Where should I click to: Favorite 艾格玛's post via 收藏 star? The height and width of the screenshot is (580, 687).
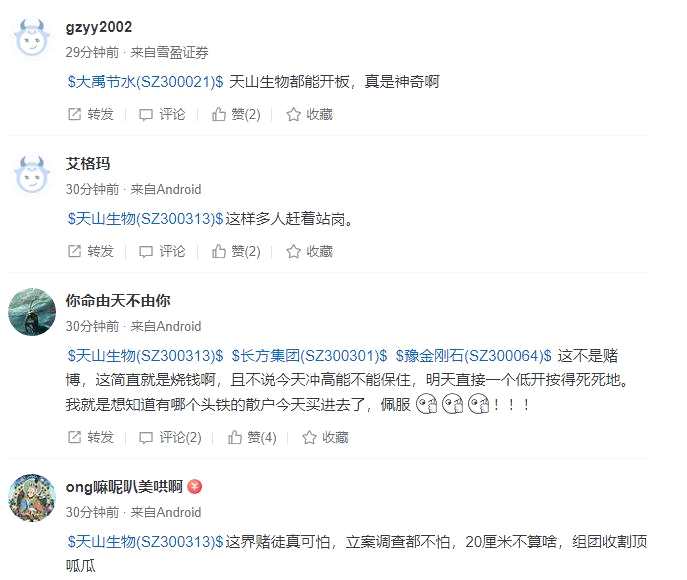click(309, 251)
